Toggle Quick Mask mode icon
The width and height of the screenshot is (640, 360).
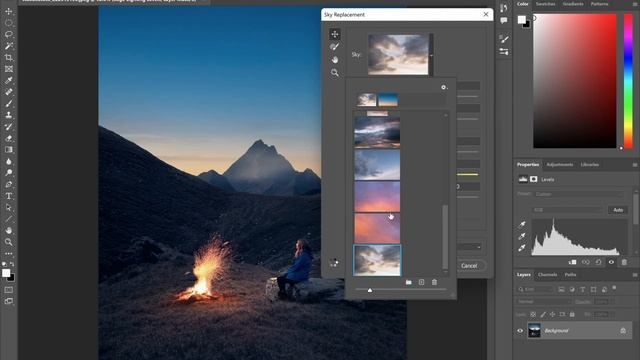click(x=9, y=290)
